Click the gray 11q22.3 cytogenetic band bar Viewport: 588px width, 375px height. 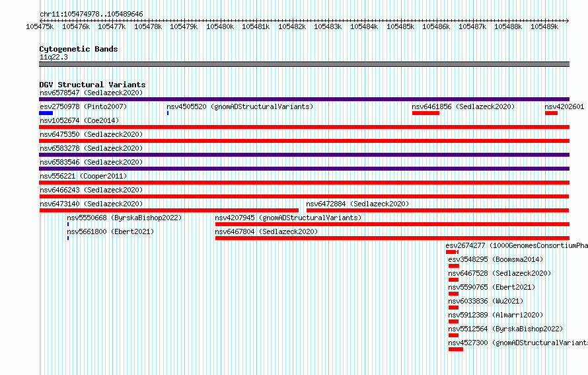point(304,64)
